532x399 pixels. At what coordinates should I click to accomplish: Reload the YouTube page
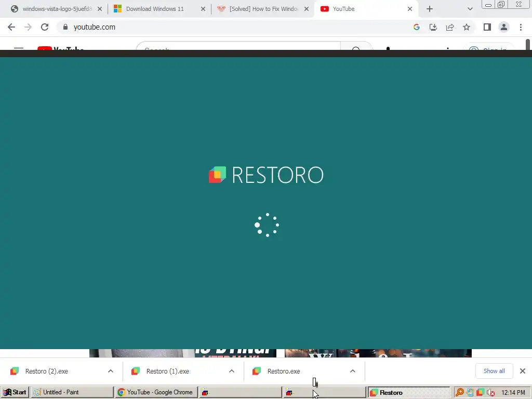(45, 27)
